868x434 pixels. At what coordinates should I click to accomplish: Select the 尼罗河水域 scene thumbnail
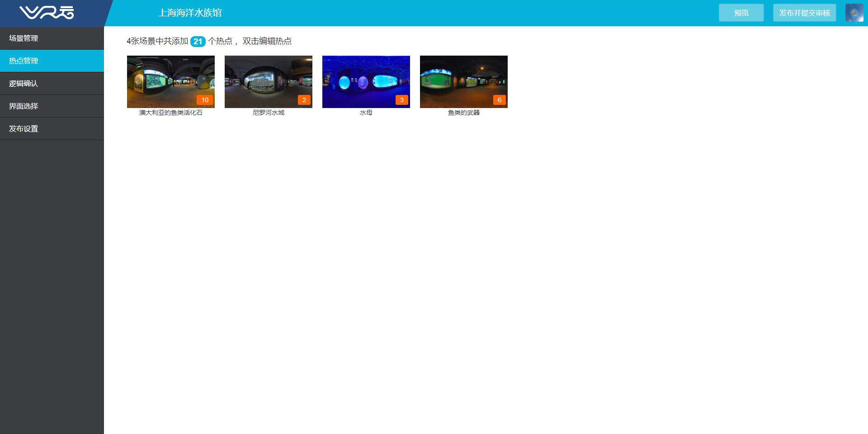pyautogui.click(x=269, y=82)
